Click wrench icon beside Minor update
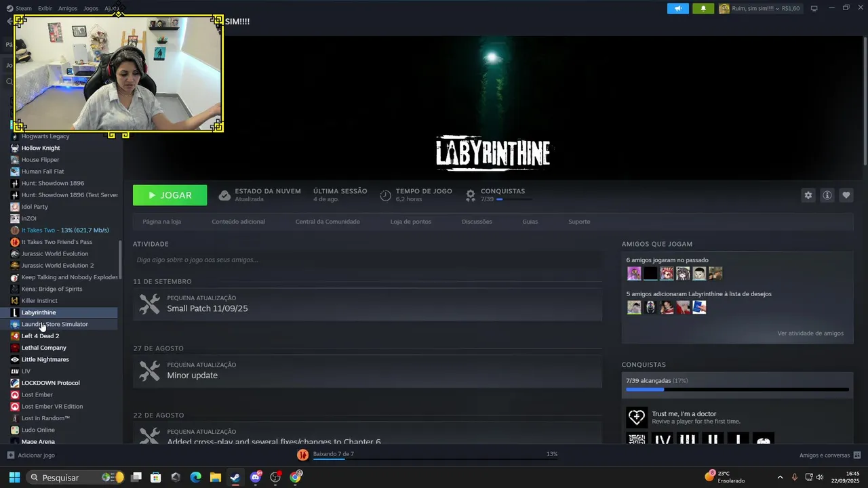 pyautogui.click(x=149, y=371)
